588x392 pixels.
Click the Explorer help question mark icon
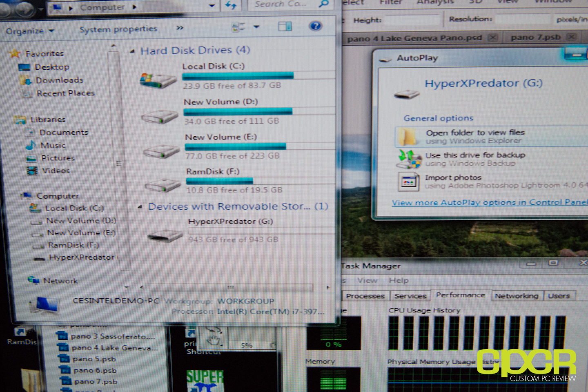[x=315, y=26]
